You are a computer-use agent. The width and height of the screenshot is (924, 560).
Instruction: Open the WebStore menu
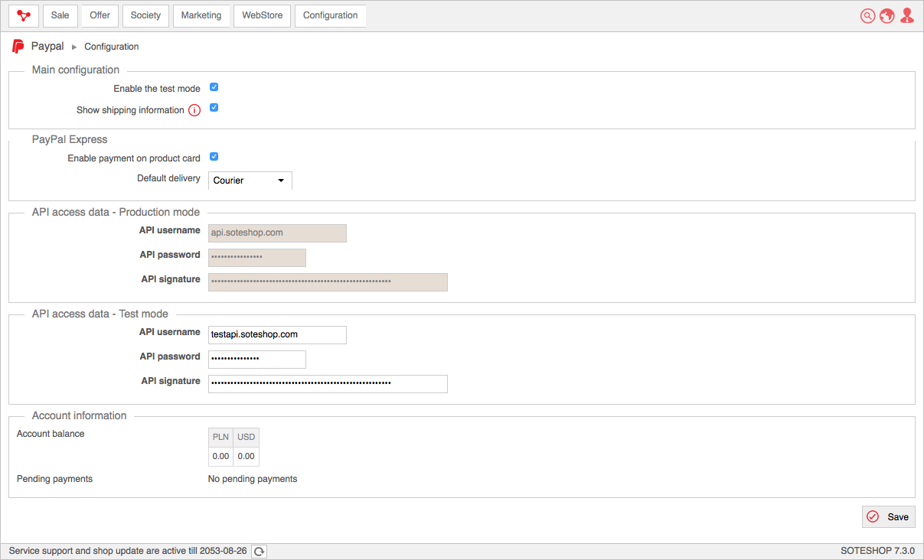point(263,15)
